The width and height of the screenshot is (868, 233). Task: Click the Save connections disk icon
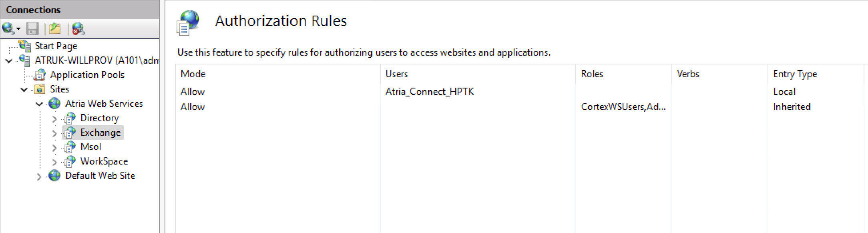click(32, 28)
